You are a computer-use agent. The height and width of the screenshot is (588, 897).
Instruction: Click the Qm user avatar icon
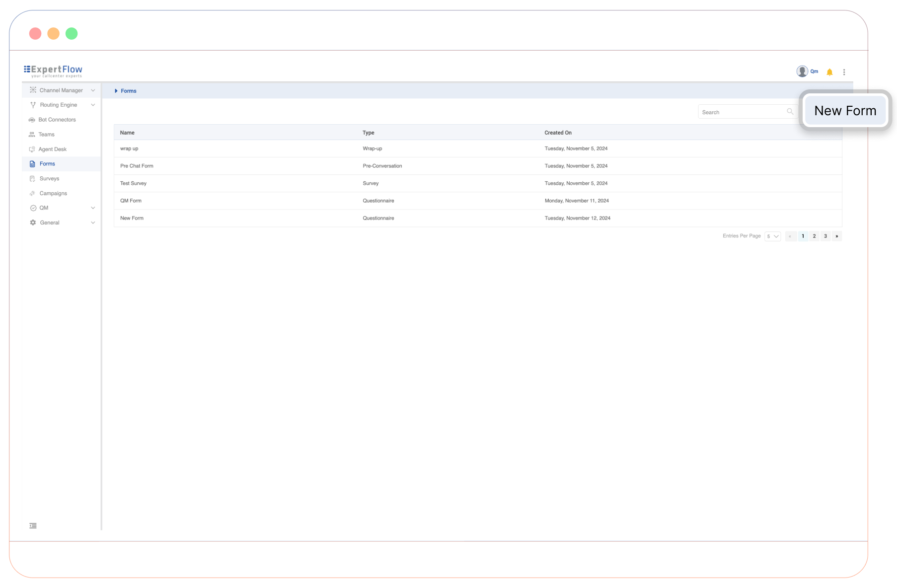click(802, 72)
